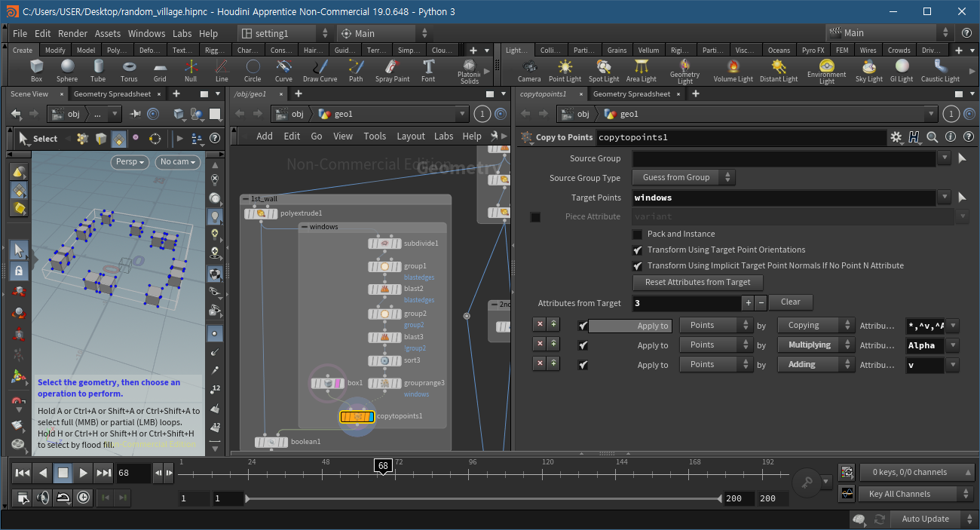Open the Render menu

point(73,33)
